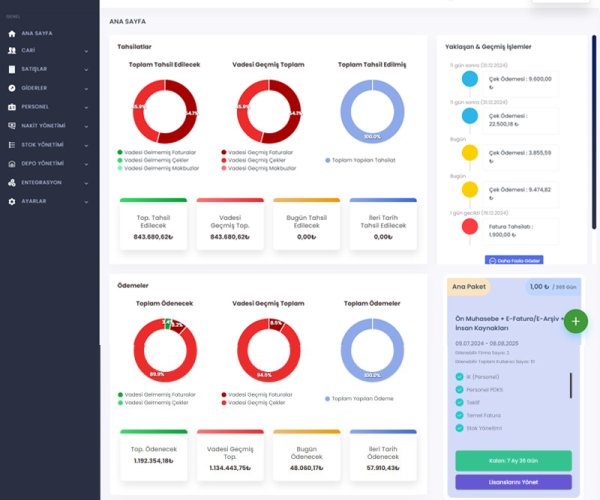Toggle Vadesi Geçmiş Faturalar legend in Tahsilatlar

coord(257,152)
